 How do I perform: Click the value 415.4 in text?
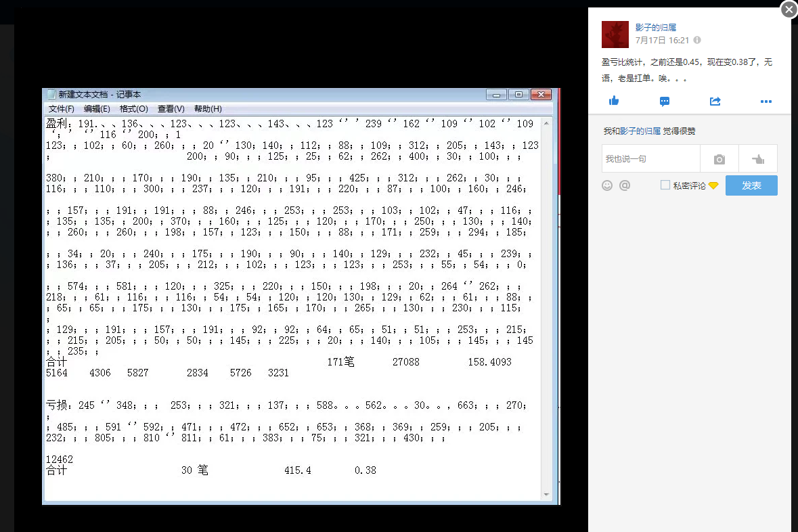pyautogui.click(x=298, y=470)
